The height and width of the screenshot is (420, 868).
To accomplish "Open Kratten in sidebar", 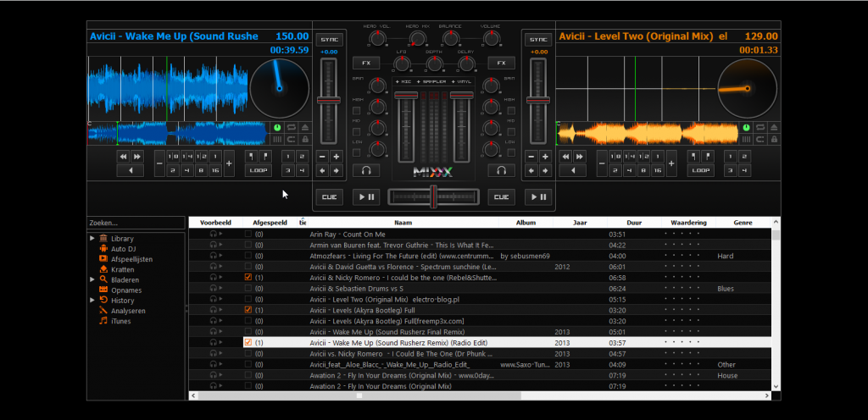I will (x=122, y=269).
